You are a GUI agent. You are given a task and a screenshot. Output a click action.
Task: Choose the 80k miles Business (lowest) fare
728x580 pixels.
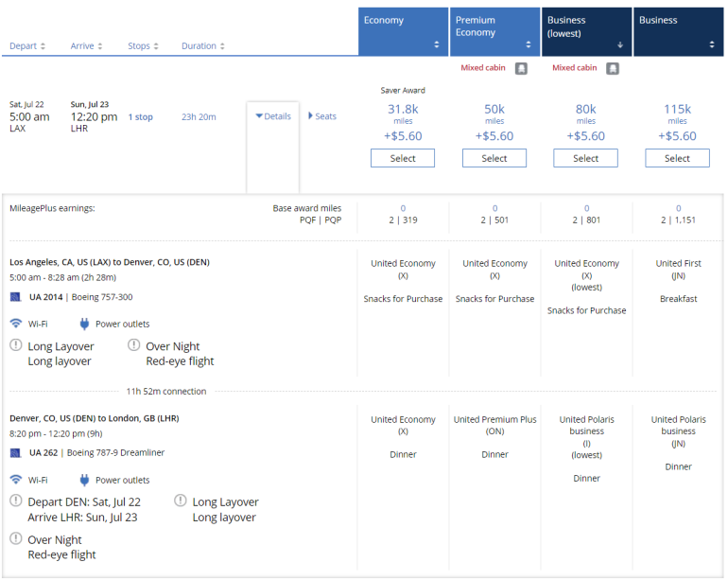coord(585,159)
